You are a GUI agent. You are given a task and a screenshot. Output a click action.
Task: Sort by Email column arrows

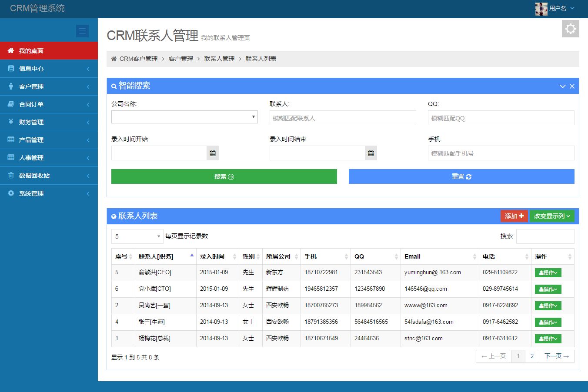[474, 256]
